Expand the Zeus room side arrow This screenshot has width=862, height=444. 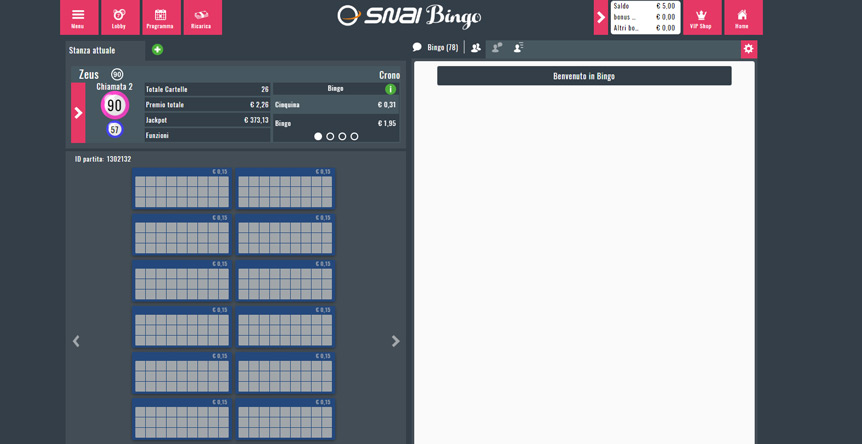pos(78,113)
